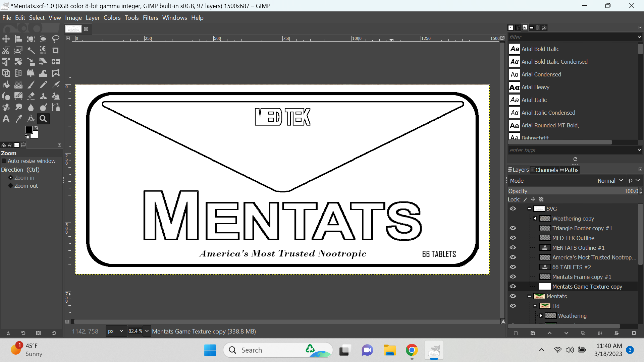Select the Scissors Select tool
Image resolution: width=644 pixels, height=362 pixels.
coord(6,50)
